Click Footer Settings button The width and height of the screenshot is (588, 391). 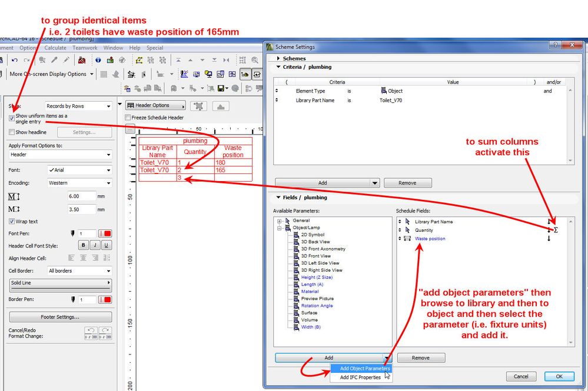[61, 317]
